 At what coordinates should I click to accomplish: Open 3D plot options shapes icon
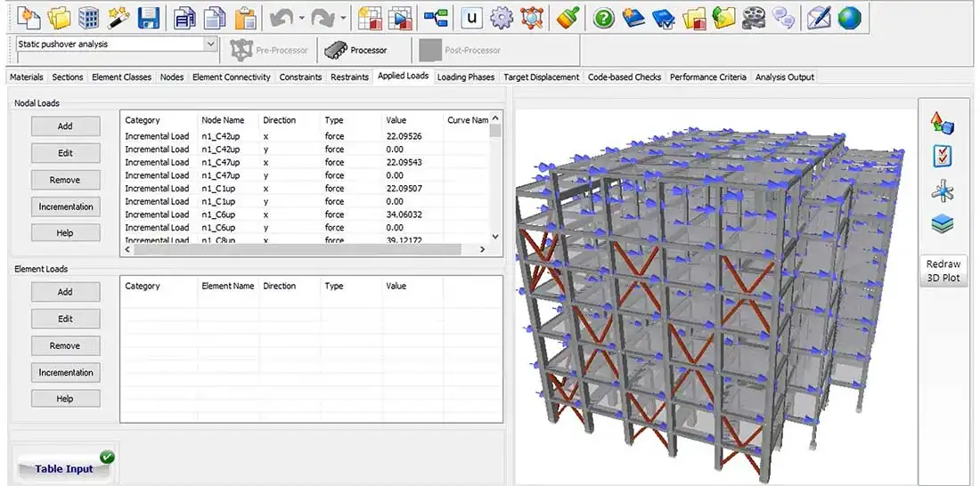[x=943, y=123]
